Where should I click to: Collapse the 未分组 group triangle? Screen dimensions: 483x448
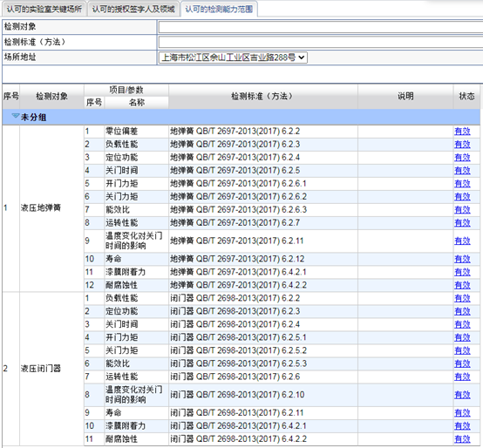(x=15, y=116)
